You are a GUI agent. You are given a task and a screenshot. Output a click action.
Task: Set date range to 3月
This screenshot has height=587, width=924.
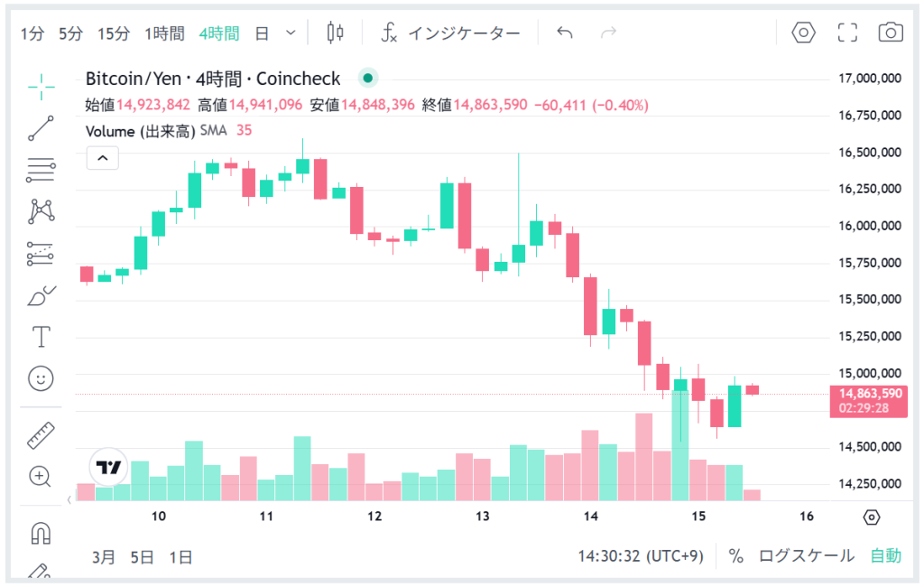[x=104, y=556]
